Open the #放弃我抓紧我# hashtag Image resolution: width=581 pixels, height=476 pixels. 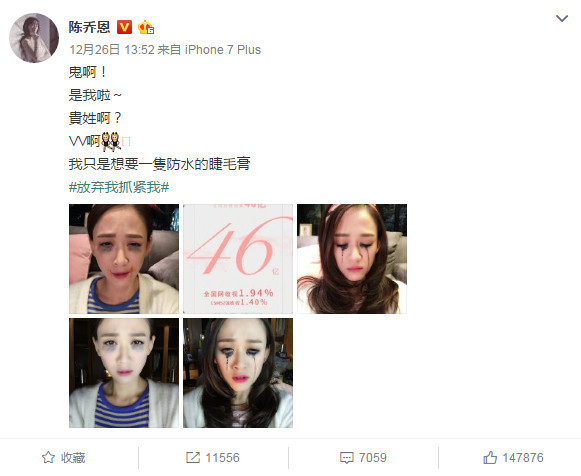click(119, 187)
